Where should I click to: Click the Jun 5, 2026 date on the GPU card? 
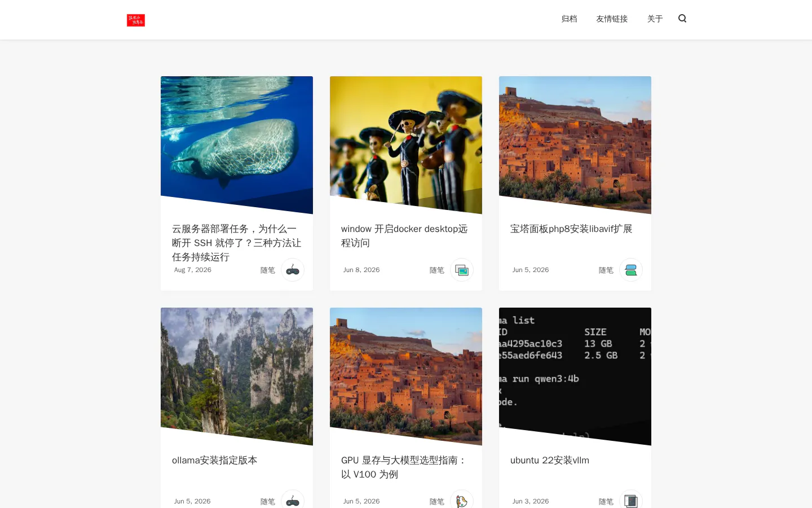tap(361, 501)
